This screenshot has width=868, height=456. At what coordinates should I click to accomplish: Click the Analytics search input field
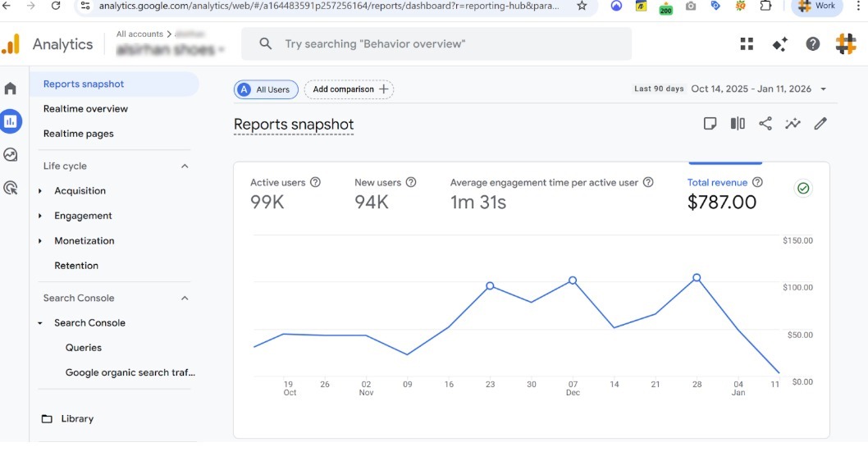(x=436, y=43)
